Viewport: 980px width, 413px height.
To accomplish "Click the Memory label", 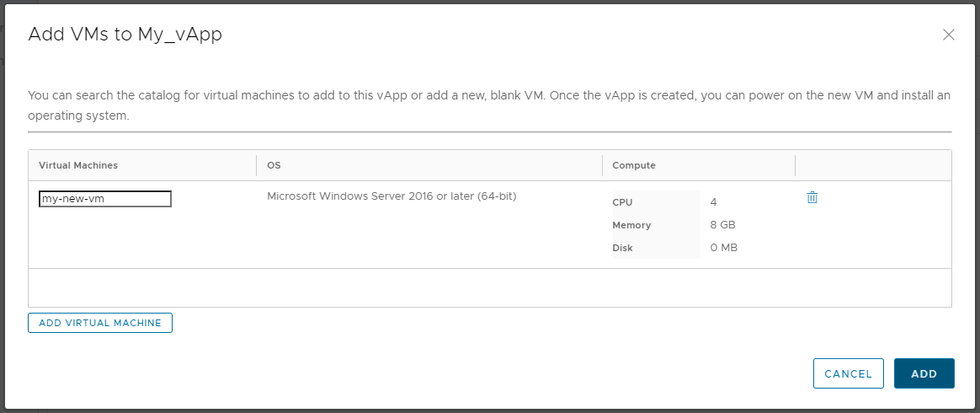I will point(632,225).
